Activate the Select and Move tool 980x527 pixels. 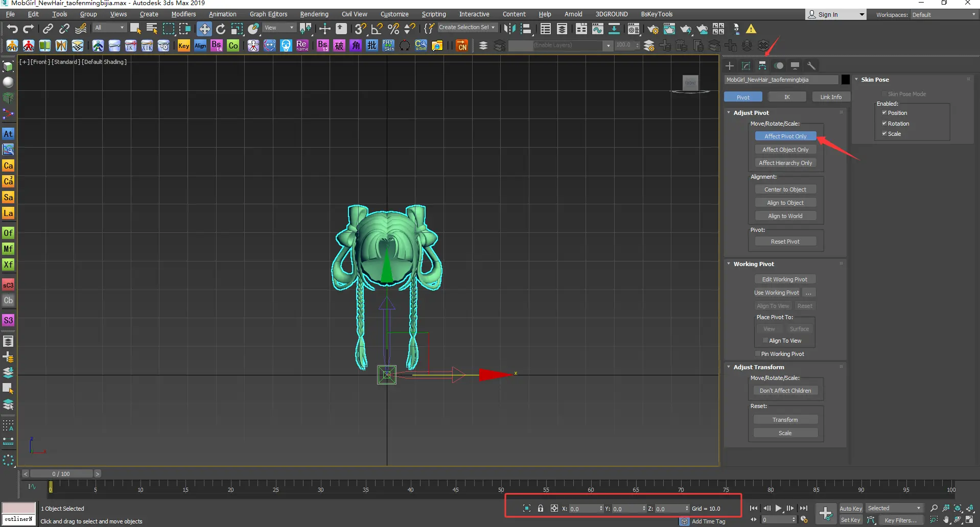(x=204, y=29)
